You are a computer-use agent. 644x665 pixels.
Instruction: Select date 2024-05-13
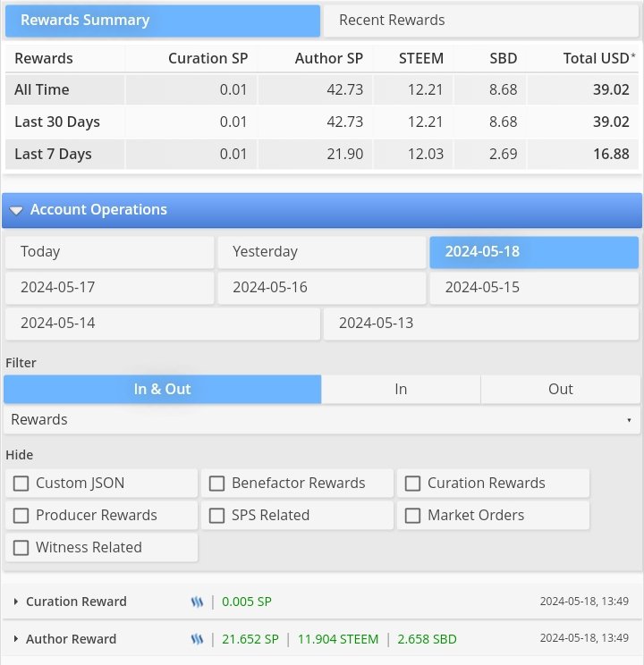[x=481, y=324]
